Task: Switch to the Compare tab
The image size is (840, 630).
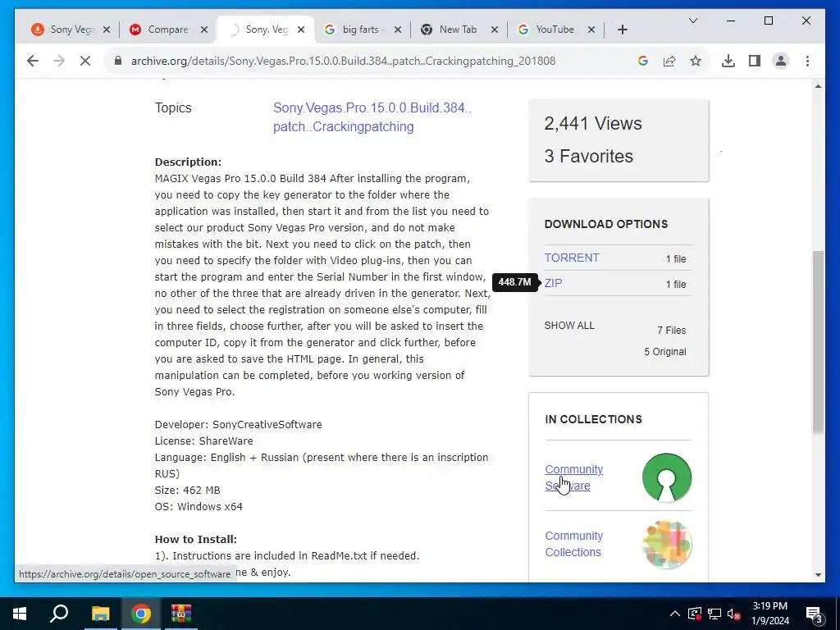Action: click(x=167, y=30)
